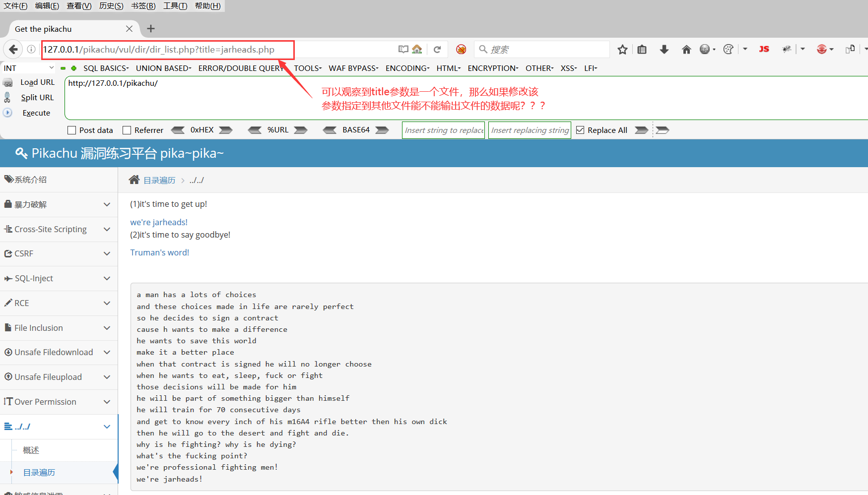Image resolution: width=868 pixels, height=495 pixels.
Task: Open the 书签(B) menu
Action: point(143,6)
